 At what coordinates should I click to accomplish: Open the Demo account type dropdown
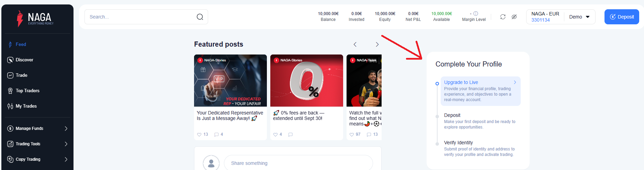click(x=579, y=17)
